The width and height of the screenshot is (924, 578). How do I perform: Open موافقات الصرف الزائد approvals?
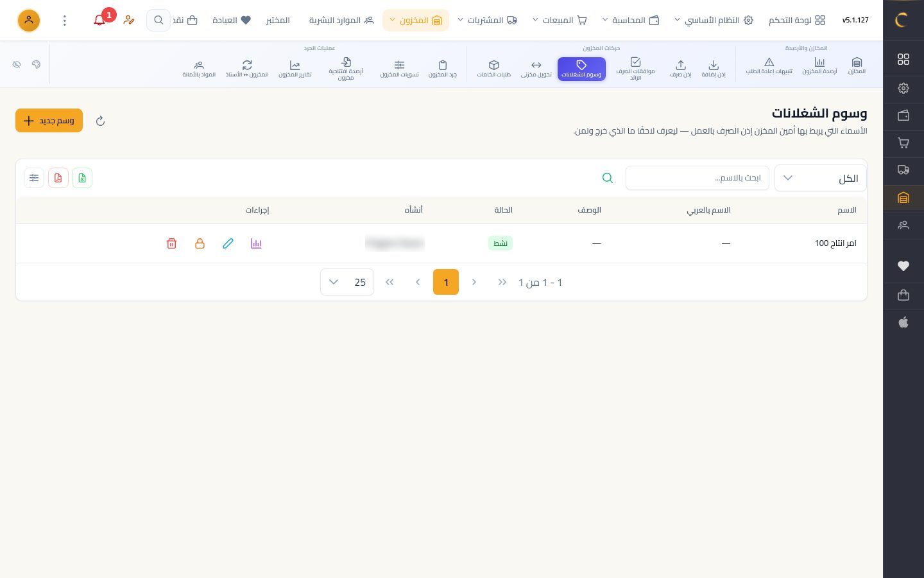point(635,69)
